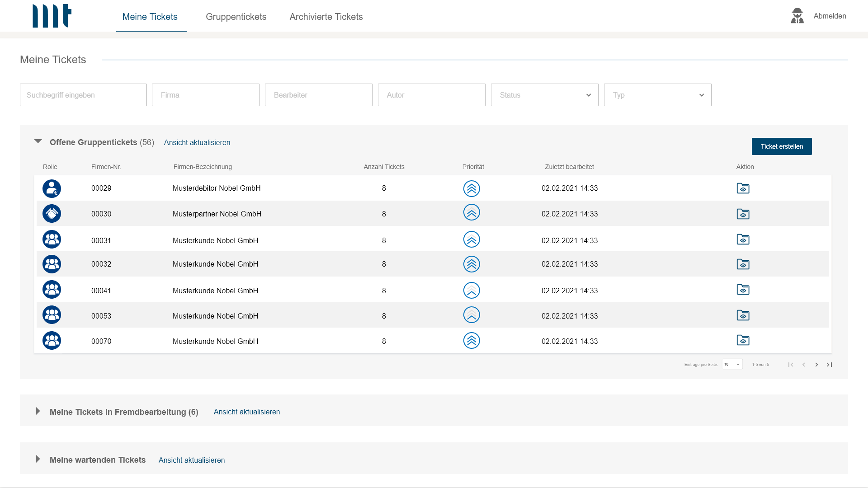The width and height of the screenshot is (868, 488).
Task: Refresh view of Offene Gruppentickets
Action: click(x=197, y=142)
